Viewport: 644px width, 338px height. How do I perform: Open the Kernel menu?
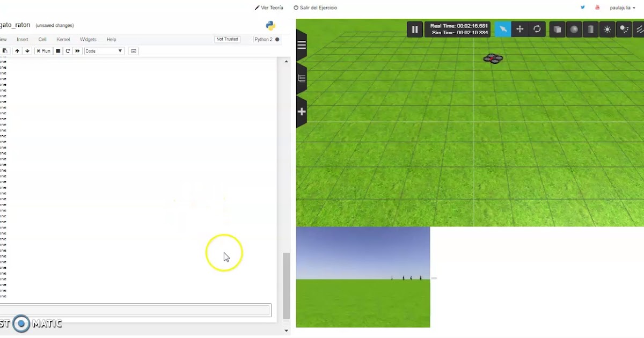tap(63, 40)
